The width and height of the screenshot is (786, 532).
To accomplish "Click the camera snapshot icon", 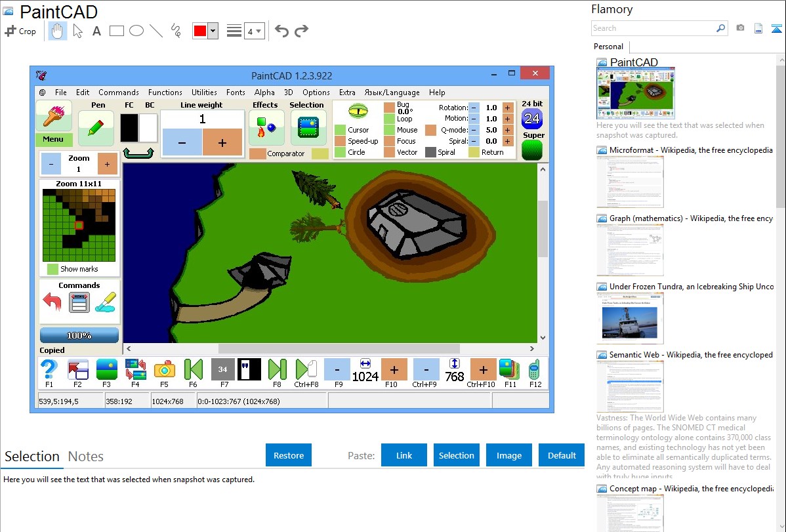I will [740, 28].
